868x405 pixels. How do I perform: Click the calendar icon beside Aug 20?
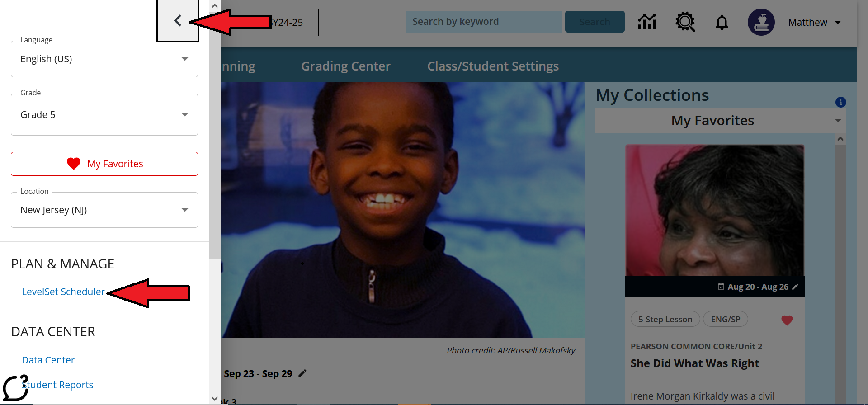[721, 287]
